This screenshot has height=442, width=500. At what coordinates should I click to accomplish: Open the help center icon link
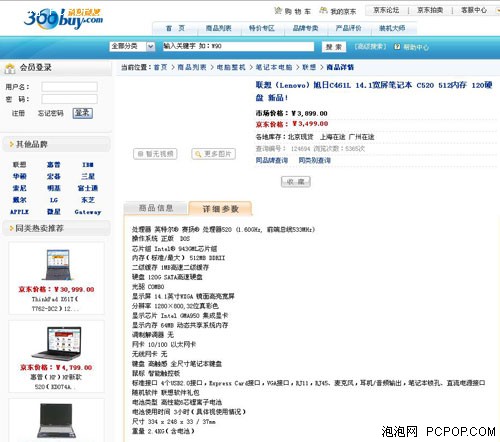411,47
